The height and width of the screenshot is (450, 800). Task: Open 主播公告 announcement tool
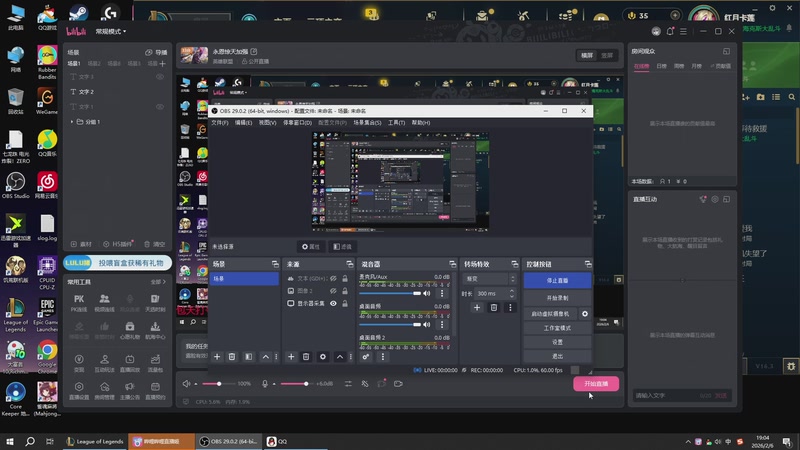130,391
